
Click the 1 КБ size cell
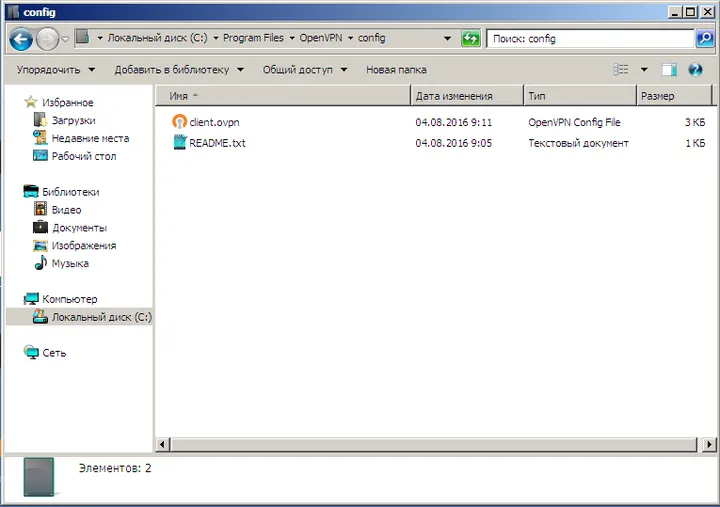tap(695, 143)
